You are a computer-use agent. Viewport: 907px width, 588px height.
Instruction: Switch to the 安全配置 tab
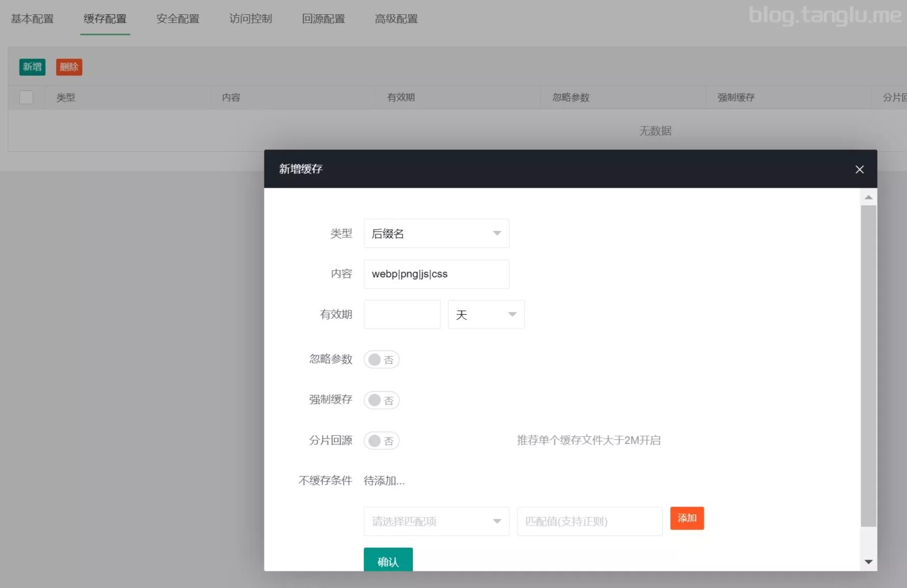tap(177, 18)
